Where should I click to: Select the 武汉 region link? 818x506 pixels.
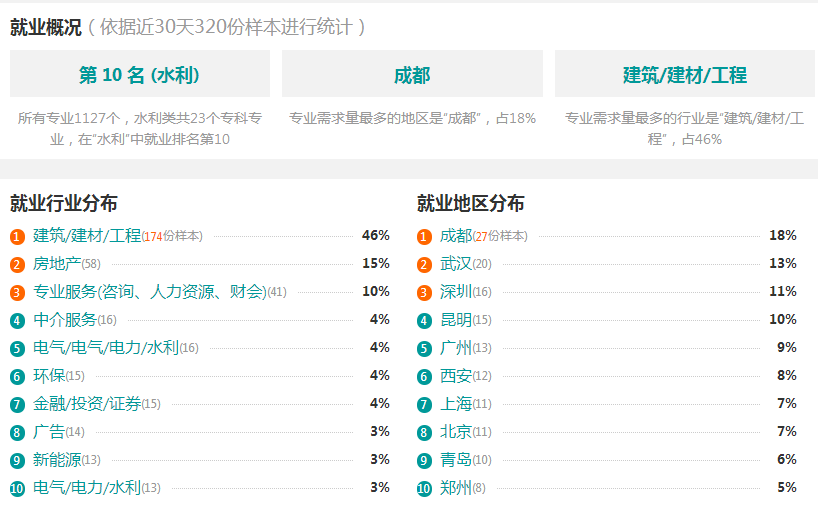[x=456, y=264]
